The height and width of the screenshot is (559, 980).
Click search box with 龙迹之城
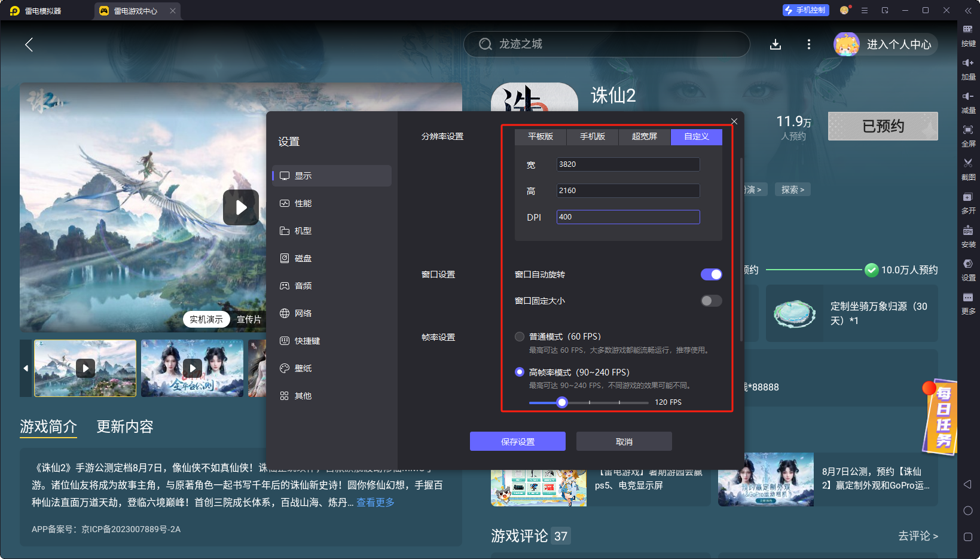click(x=606, y=44)
